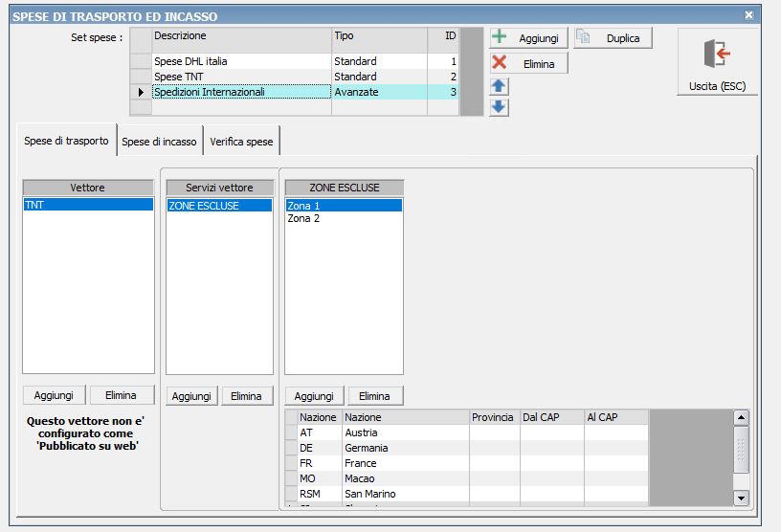Click the blue up arrow to move set up

[499, 86]
